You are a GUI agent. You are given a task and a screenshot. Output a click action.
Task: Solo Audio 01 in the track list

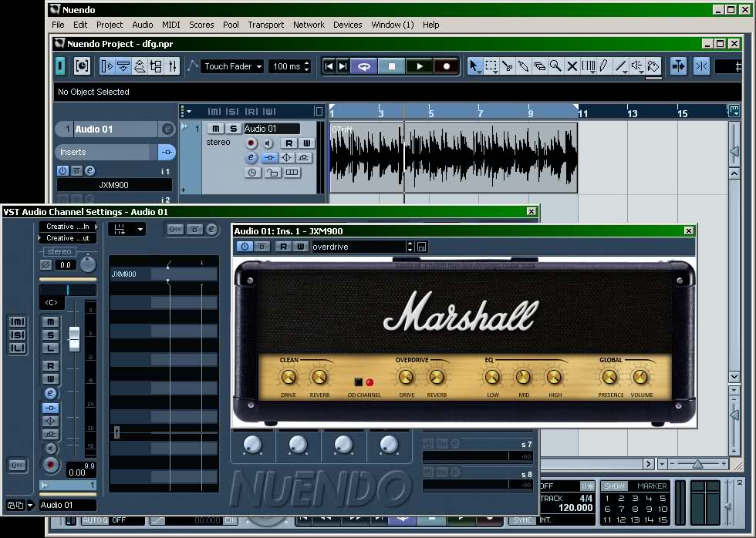click(233, 128)
